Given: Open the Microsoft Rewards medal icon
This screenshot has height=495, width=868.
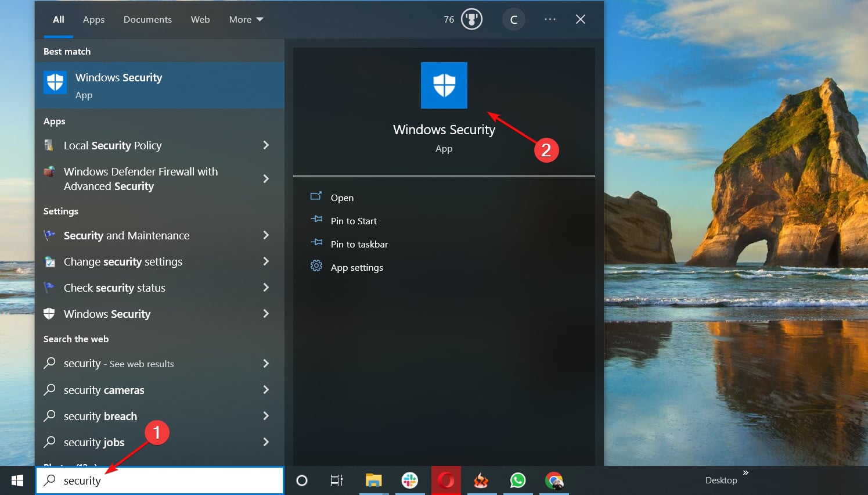Looking at the screenshot, I should coord(471,19).
